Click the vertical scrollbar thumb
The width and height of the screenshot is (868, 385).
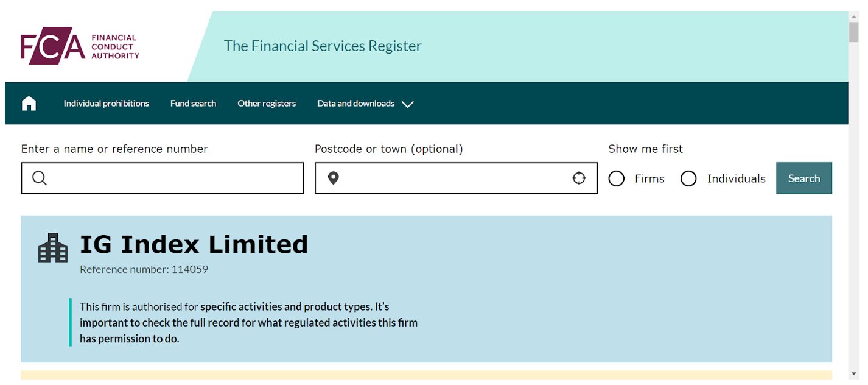[854, 32]
